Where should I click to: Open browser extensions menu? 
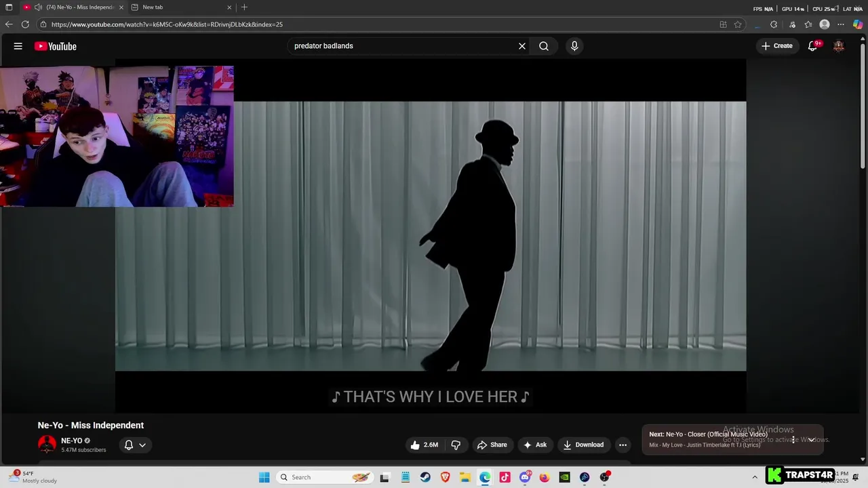pos(774,24)
